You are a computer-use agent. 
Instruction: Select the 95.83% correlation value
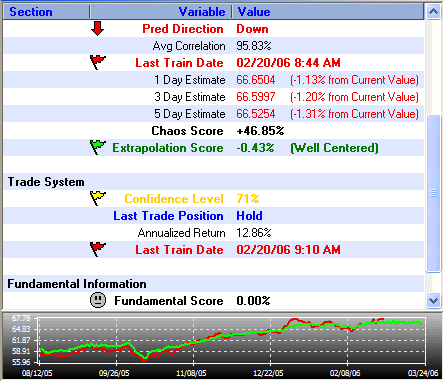click(254, 46)
